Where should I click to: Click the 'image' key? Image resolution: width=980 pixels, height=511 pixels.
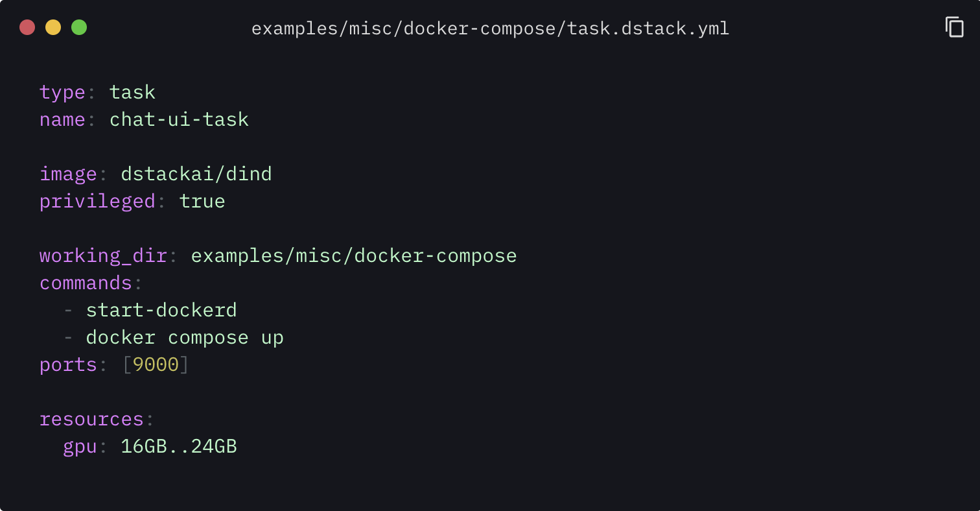click(x=68, y=174)
